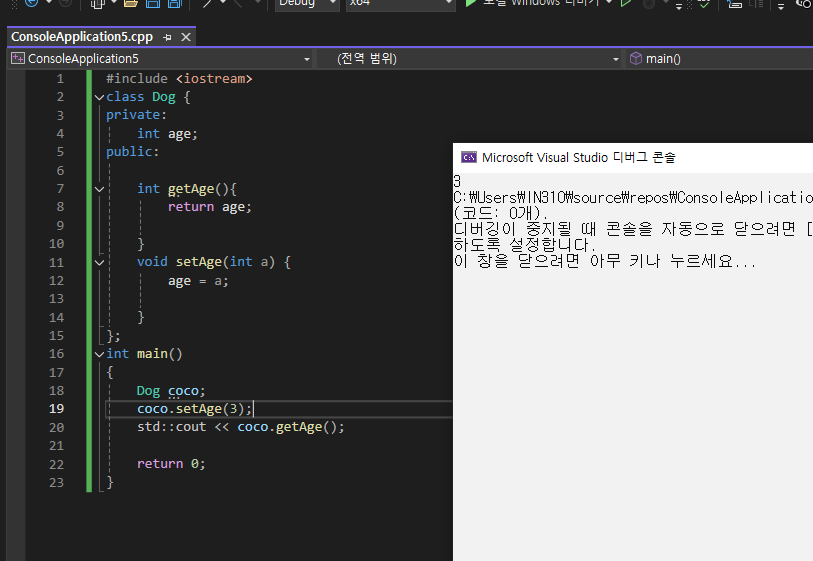Open the Debug configuration dropdown
The height and width of the screenshot is (561, 813).
(x=306, y=3)
